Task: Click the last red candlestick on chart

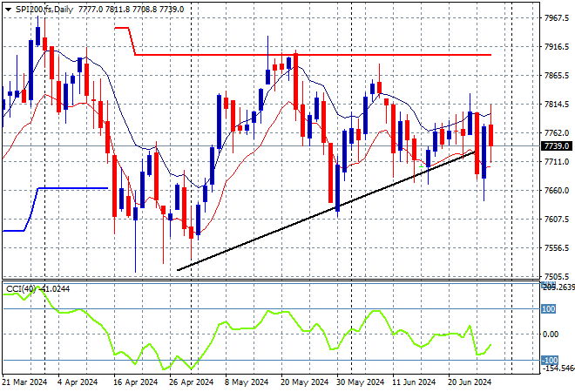Action: point(490,135)
